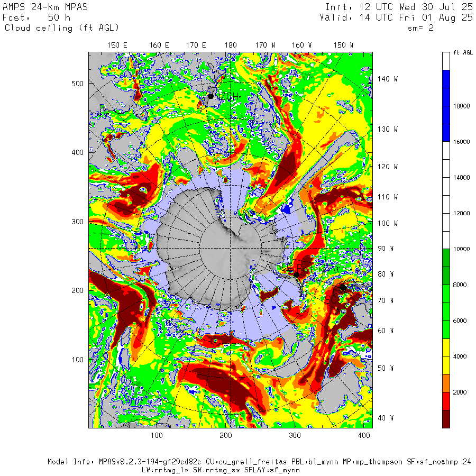Click the "40 W" longitude label

pyautogui.click(x=386, y=418)
